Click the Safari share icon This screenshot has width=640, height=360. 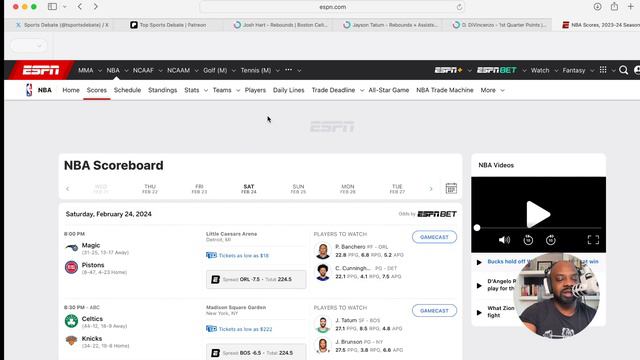[x=614, y=6]
